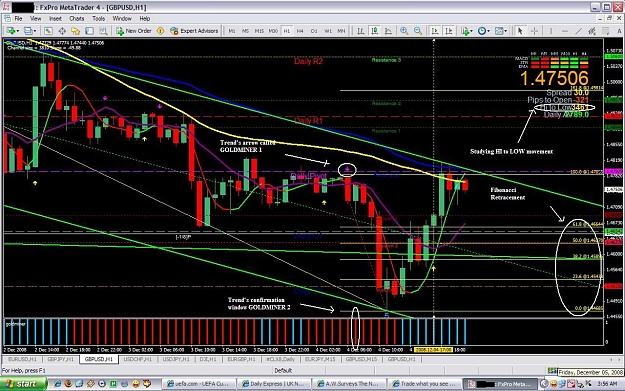Click the Default profile status bar entry

[283, 370]
